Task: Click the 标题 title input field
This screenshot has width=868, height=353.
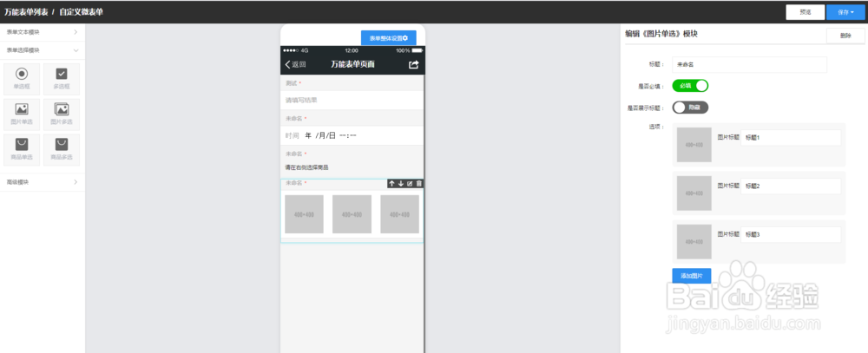Action: [749, 64]
